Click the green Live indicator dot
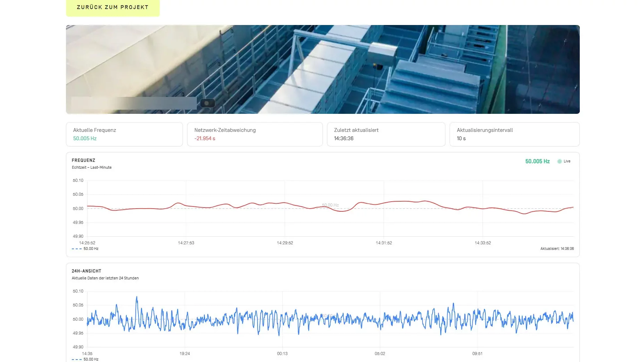Viewport: 644px width, 362px height. point(559,161)
